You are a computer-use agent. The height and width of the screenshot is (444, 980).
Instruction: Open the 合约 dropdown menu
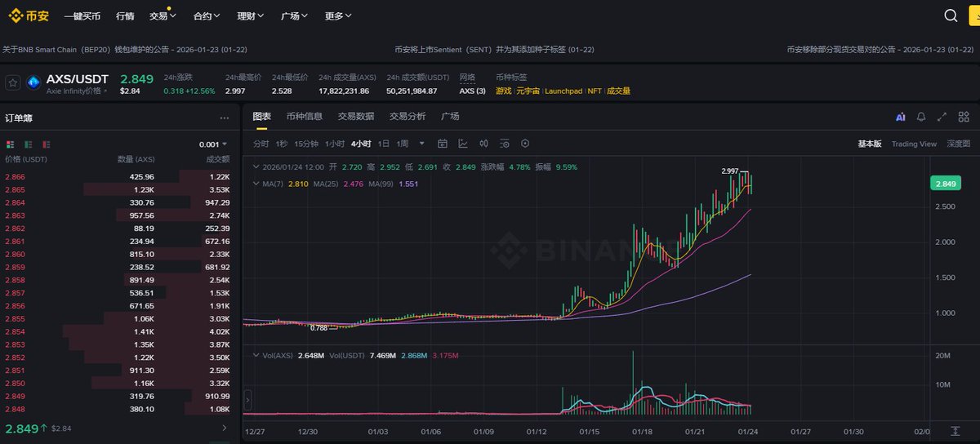click(x=207, y=16)
